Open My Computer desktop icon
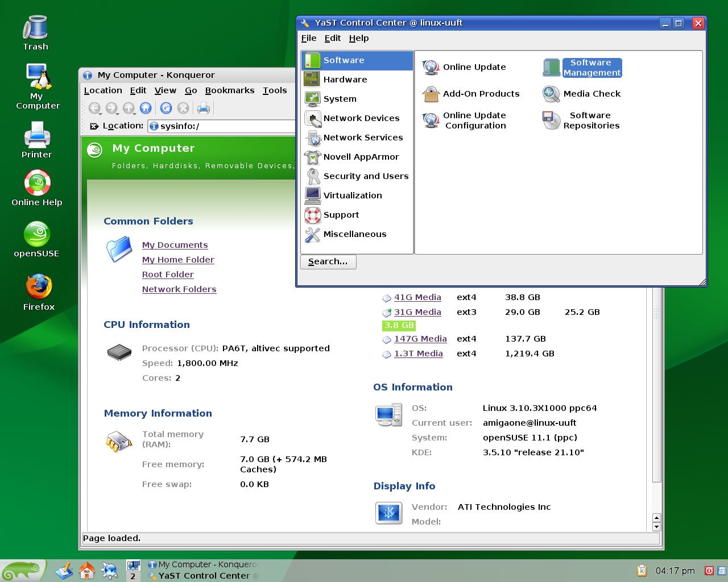 point(38,86)
